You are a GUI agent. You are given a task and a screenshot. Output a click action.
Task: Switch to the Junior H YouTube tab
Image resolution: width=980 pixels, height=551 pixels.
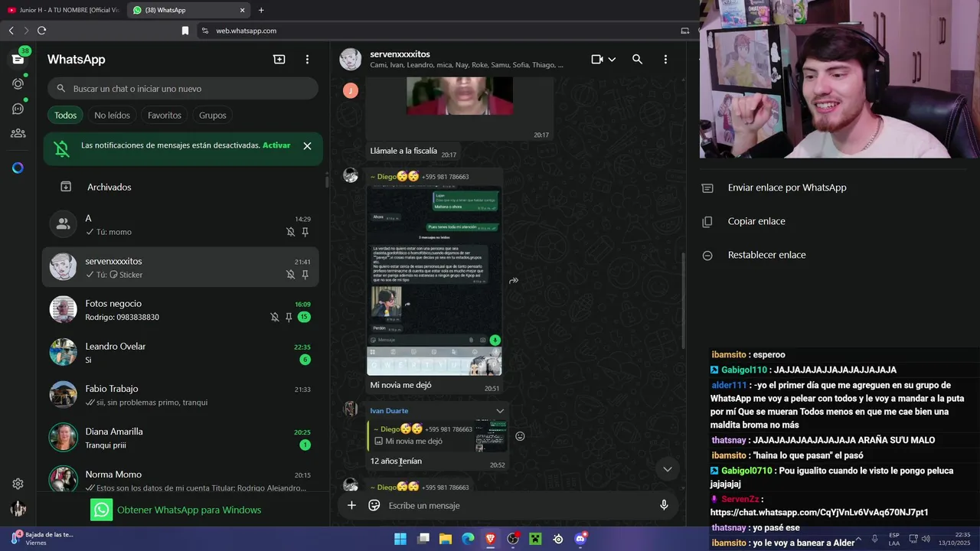(64, 10)
